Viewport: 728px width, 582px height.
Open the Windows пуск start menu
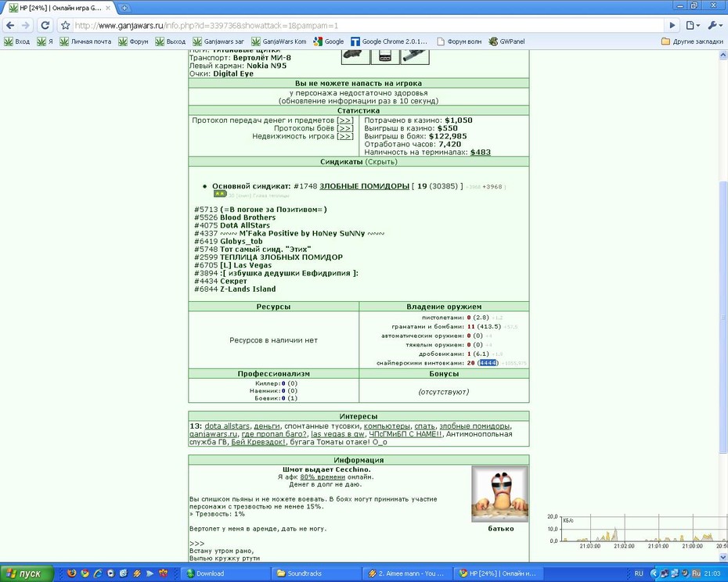tap(26, 573)
